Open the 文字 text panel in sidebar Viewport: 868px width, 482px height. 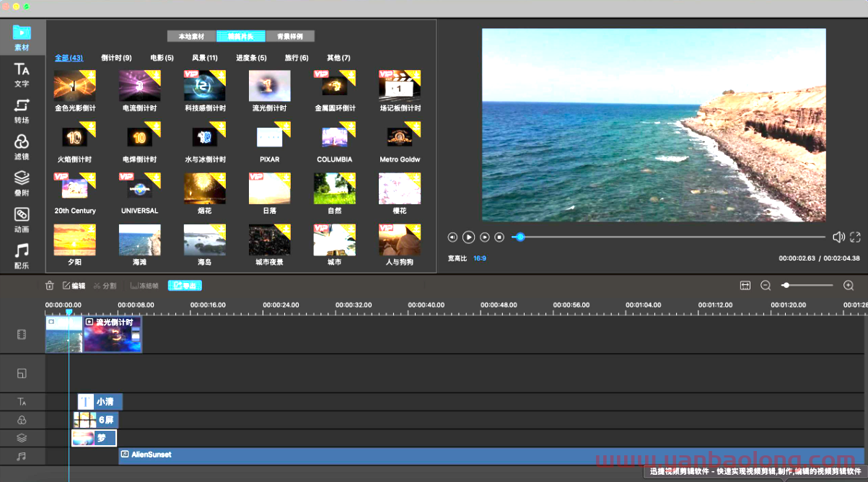pos(22,74)
